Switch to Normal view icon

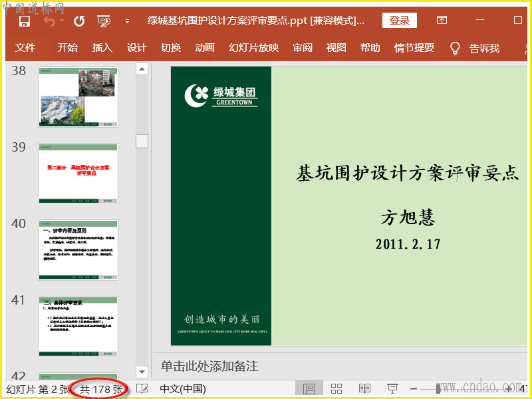pos(309,389)
